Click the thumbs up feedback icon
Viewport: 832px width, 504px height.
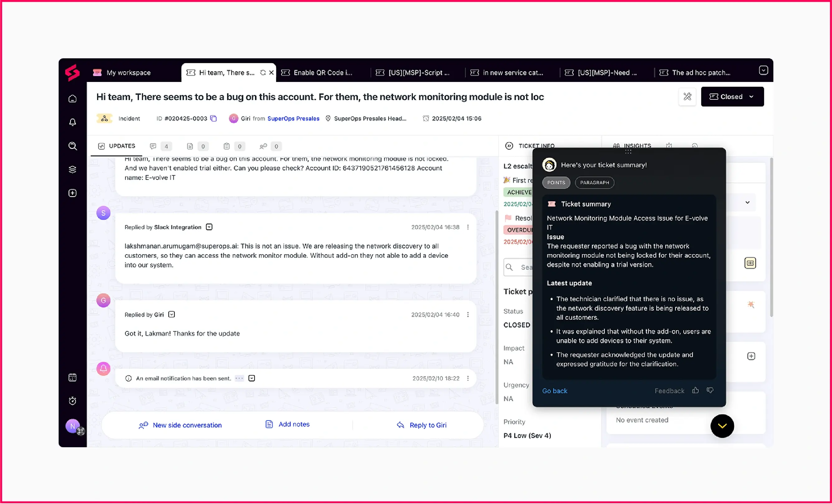tap(695, 391)
